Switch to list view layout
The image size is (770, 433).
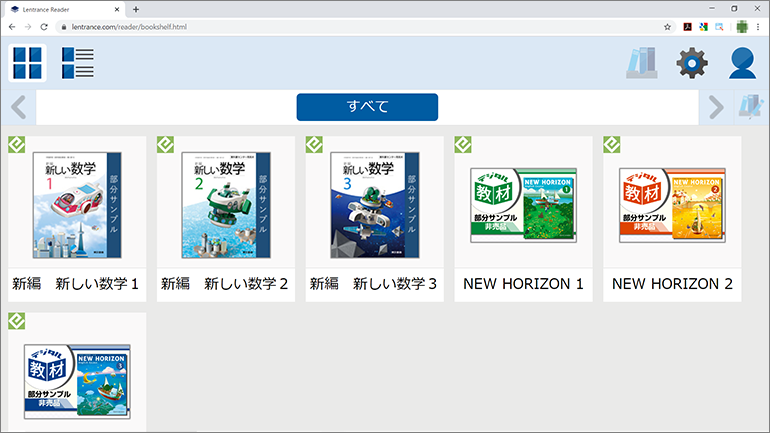click(x=78, y=63)
